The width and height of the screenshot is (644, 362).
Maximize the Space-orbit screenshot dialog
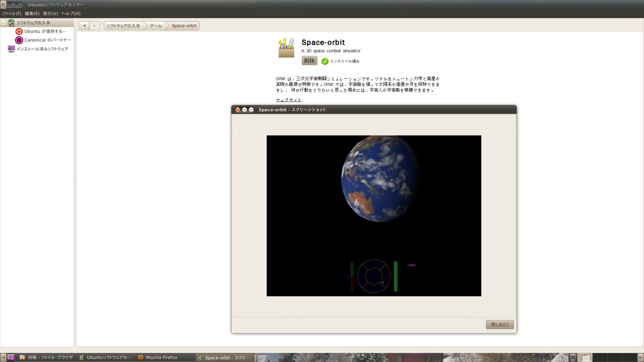pyautogui.click(x=251, y=110)
